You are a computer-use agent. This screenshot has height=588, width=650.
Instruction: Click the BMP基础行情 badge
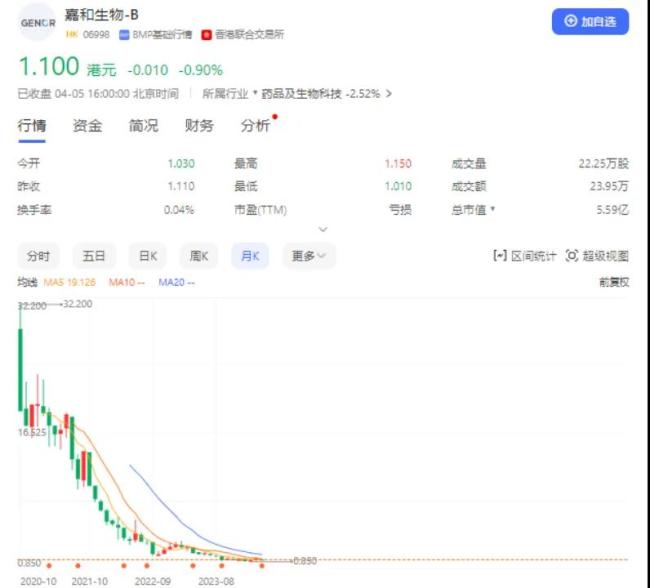(155, 34)
